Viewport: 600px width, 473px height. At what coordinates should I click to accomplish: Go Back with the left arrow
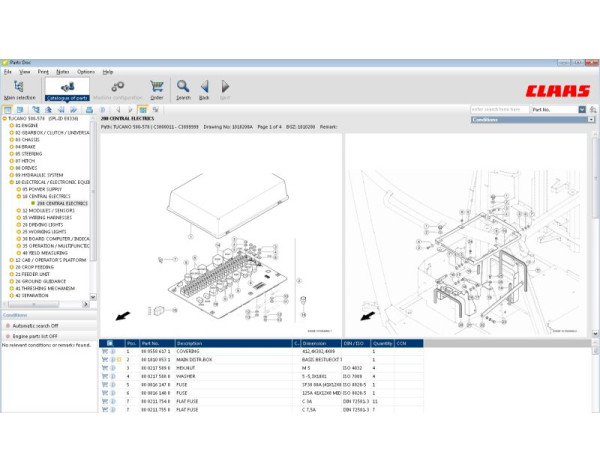click(x=204, y=89)
